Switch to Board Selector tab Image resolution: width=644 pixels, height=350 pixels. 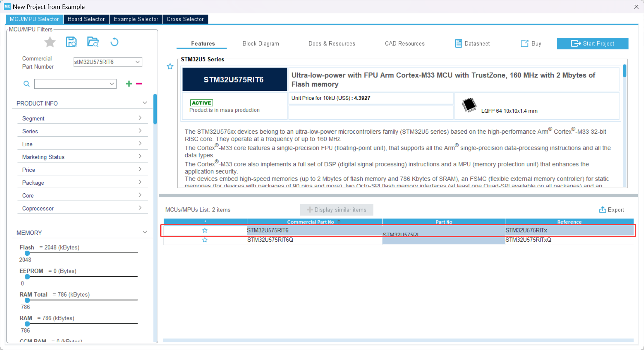click(x=86, y=19)
